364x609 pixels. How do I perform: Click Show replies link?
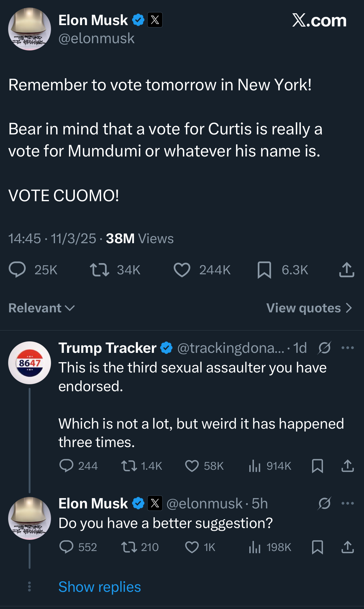coord(100,587)
